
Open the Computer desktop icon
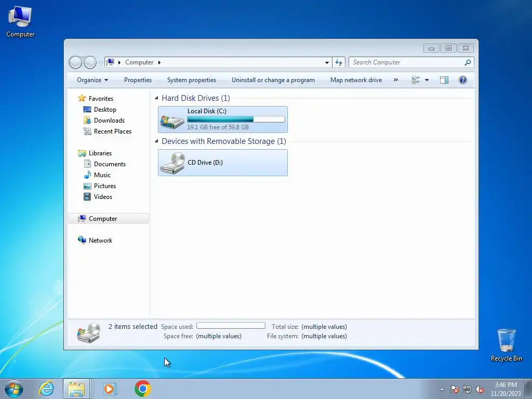(x=20, y=21)
